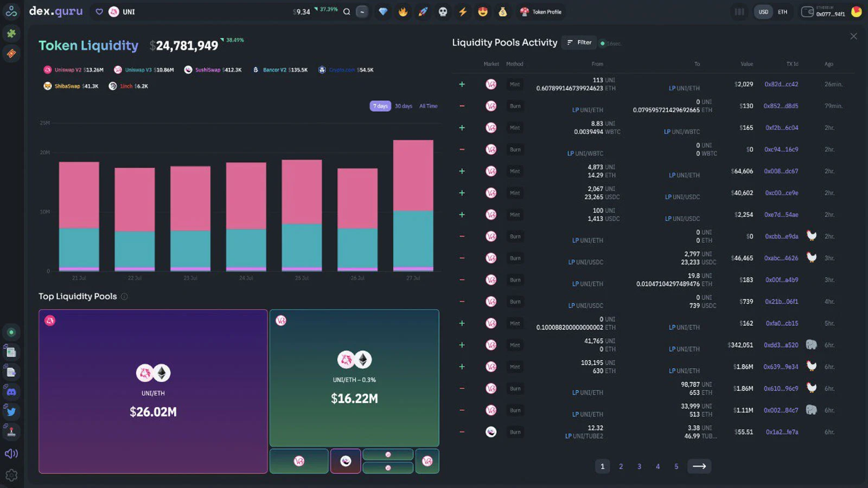
Task: Click the tilde button beside search
Action: (x=362, y=11)
